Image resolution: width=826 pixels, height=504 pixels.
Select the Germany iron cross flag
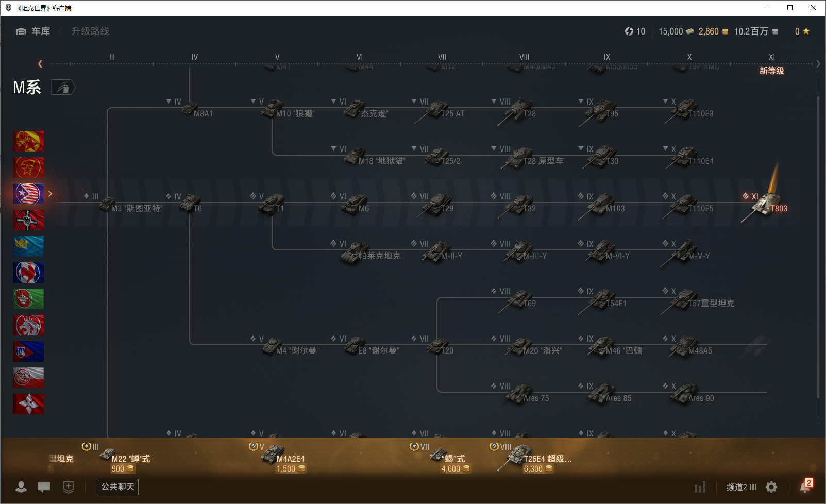click(x=28, y=220)
